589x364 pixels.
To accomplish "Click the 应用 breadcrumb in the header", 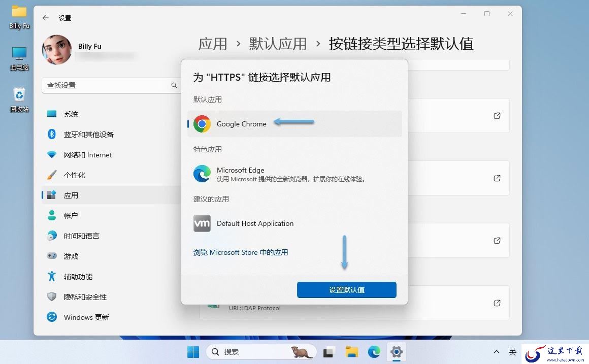I will coord(213,44).
